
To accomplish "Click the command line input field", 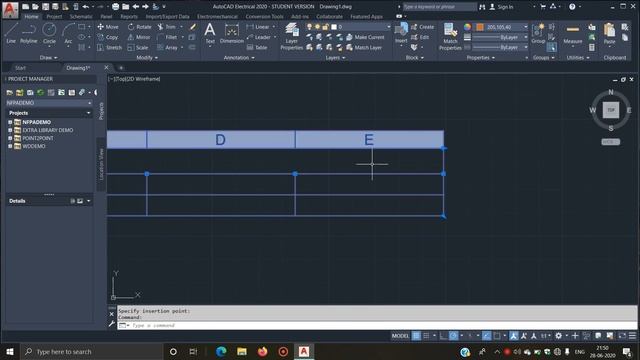I will coord(376,325).
